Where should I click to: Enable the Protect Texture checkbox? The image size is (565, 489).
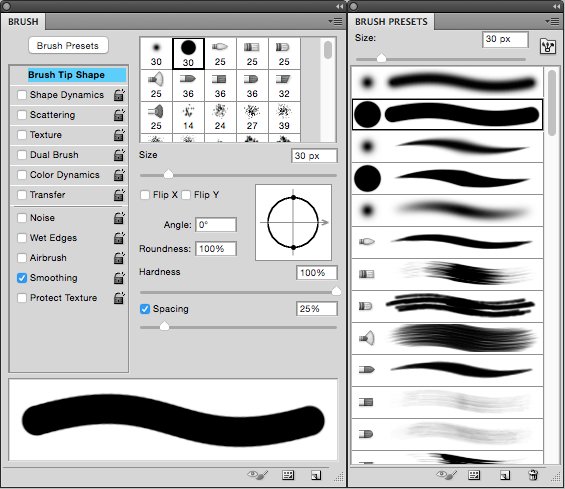pyautogui.click(x=22, y=298)
